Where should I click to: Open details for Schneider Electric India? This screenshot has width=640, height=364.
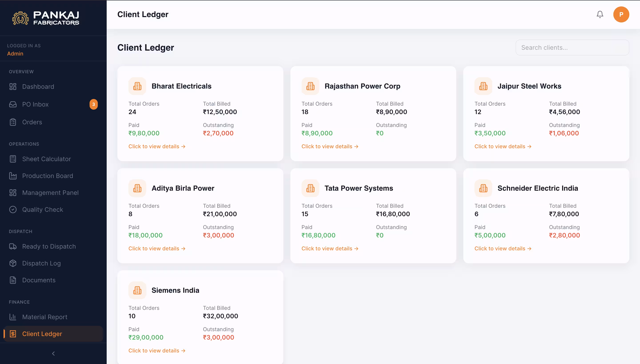(x=503, y=248)
